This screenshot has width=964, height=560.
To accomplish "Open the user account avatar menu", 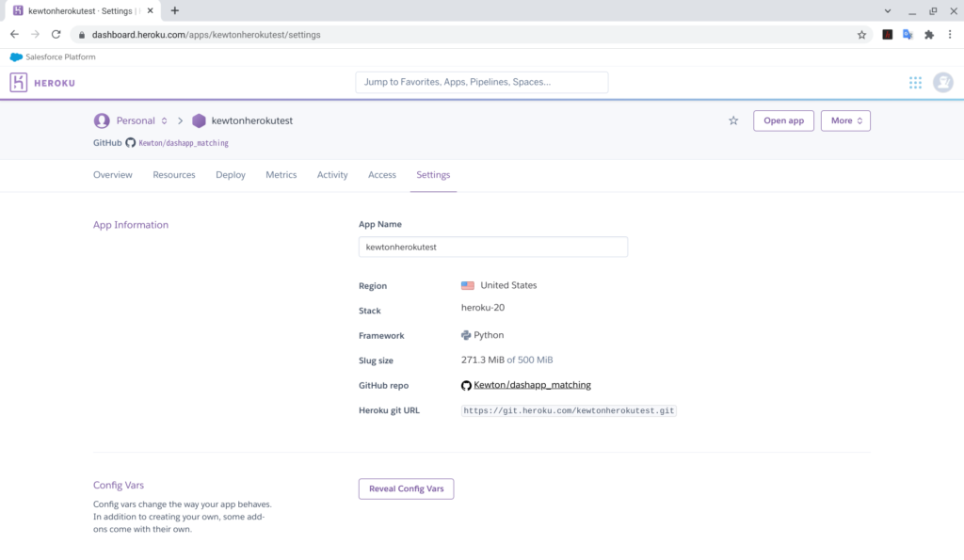I will (942, 83).
